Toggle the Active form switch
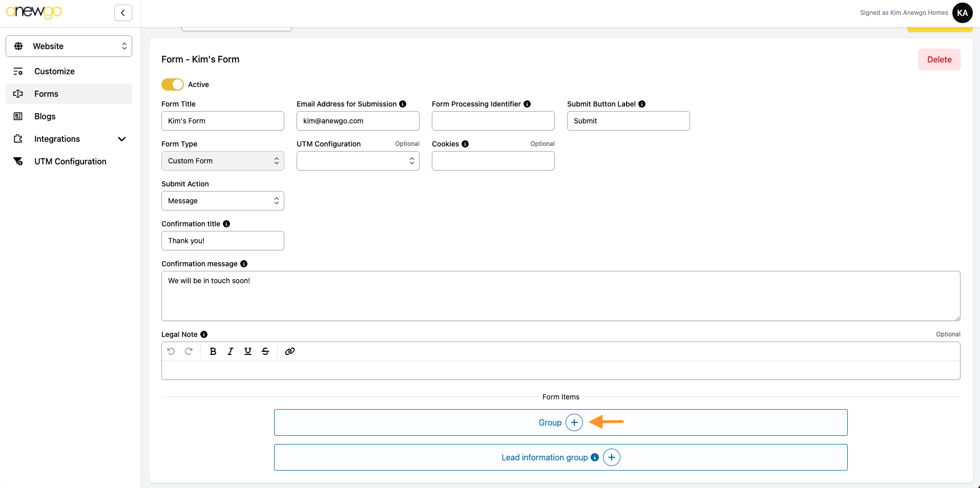This screenshot has height=488, width=980. pos(173,84)
